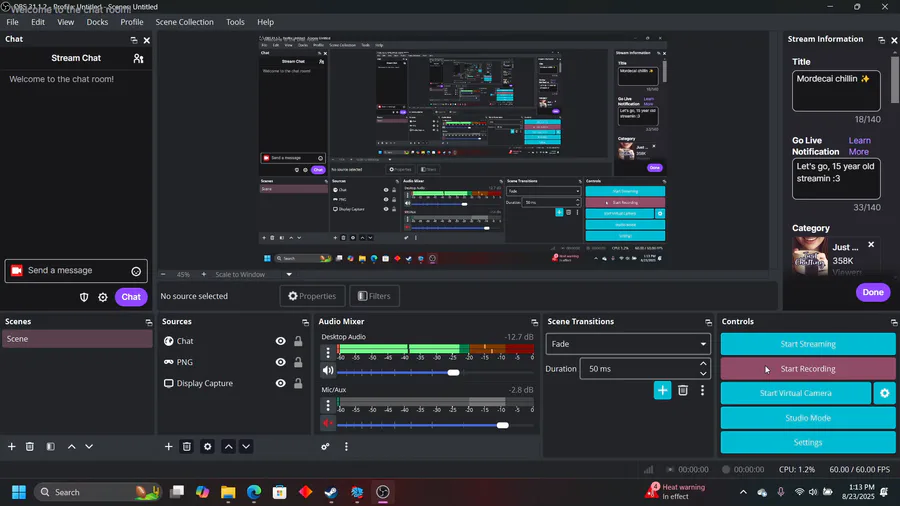The height and width of the screenshot is (506, 900).
Task: Move source up button
Action: 228,446
